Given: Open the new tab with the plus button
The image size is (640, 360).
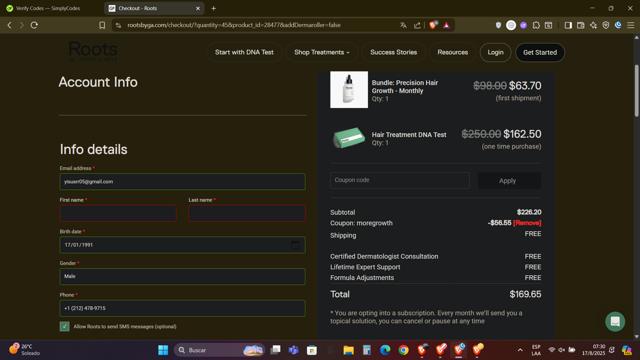Looking at the screenshot, I should tap(213, 8).
